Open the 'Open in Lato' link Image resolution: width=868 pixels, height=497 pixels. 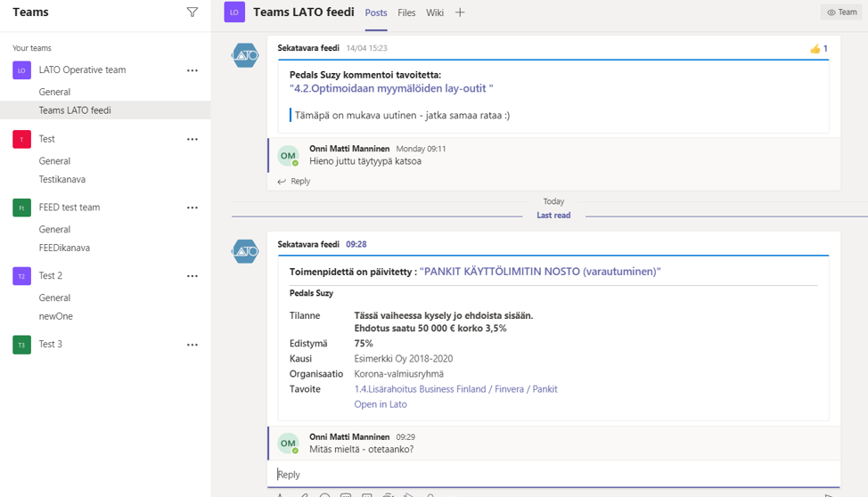(381, 404)
